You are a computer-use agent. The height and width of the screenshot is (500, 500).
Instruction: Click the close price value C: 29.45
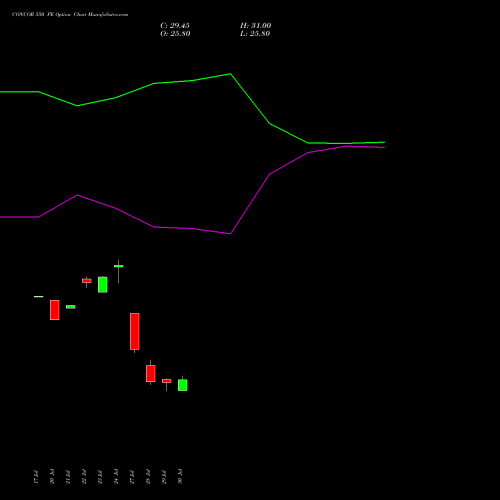pyautogui.click(x=175, y=26)
